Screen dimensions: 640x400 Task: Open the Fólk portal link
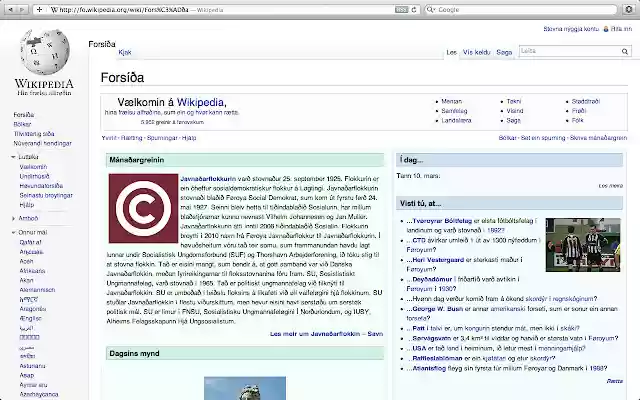pos(578,120)
